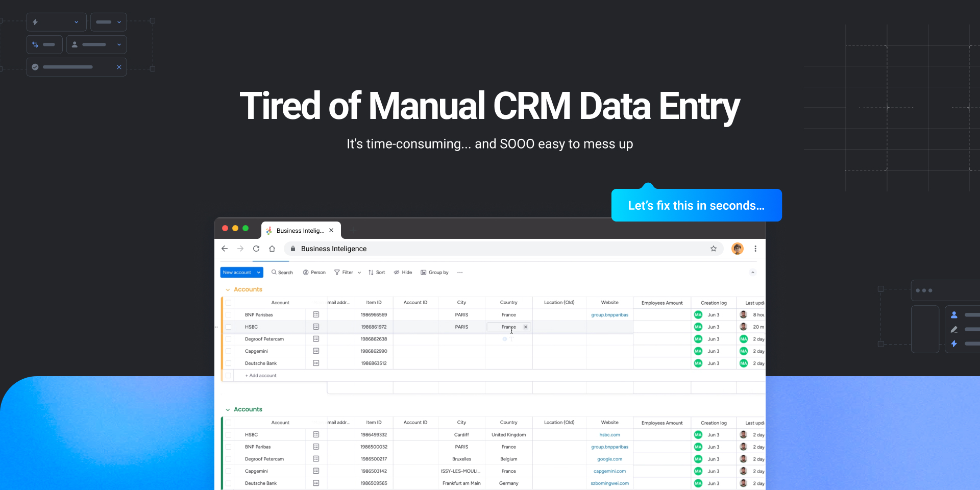Open the New account dropdown arrow

[x=259, y=273]
